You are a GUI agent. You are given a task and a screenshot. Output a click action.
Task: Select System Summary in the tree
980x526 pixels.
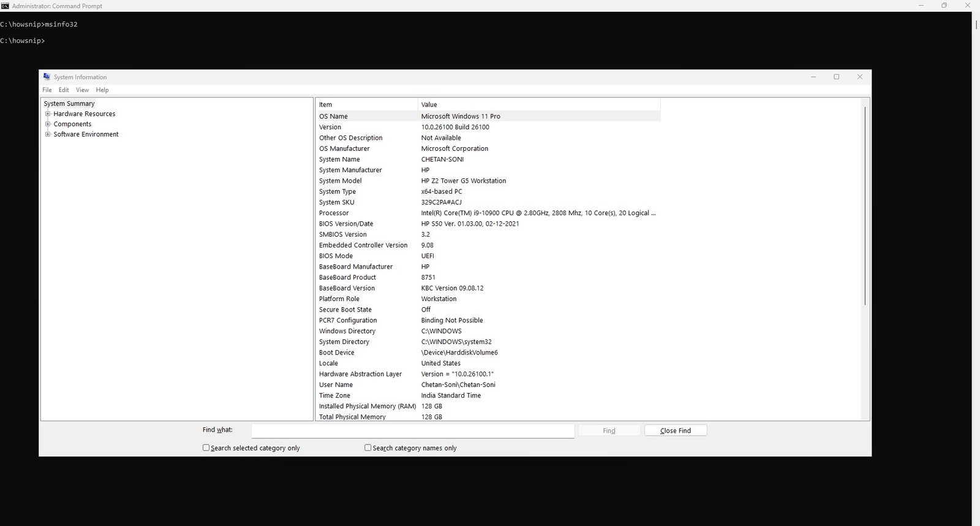pos(69,104)
